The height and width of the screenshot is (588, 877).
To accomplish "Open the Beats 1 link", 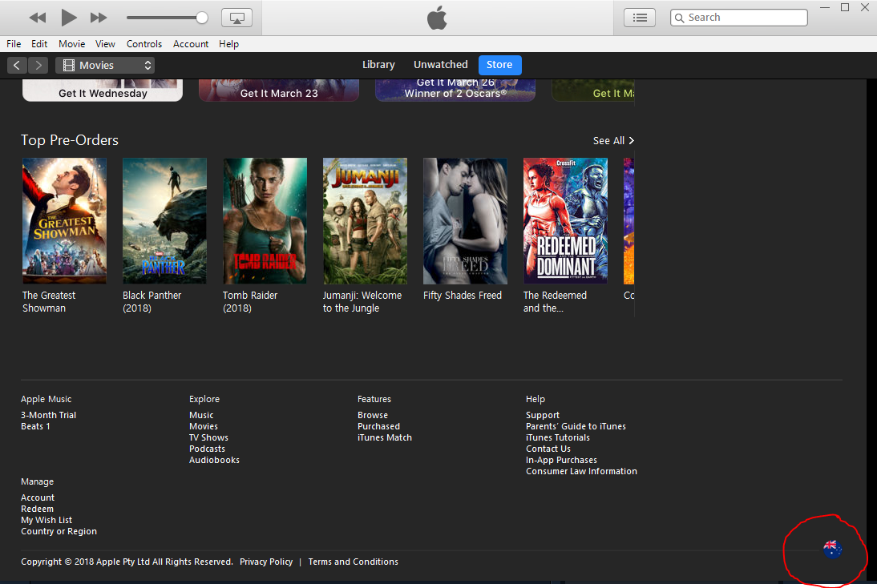I will pos(36,426).
